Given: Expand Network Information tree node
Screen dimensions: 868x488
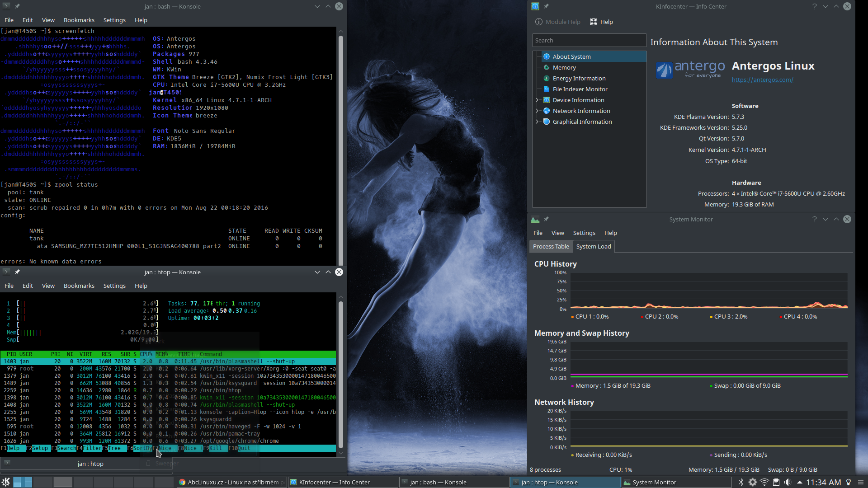Looking at the screenshot, I should click(x=537, y=111).
